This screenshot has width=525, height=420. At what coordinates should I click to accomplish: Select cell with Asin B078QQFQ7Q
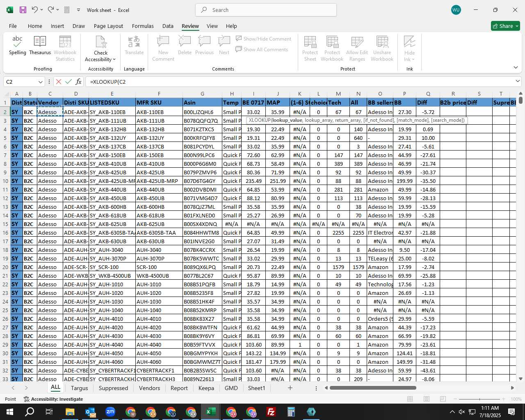(202, 121)
